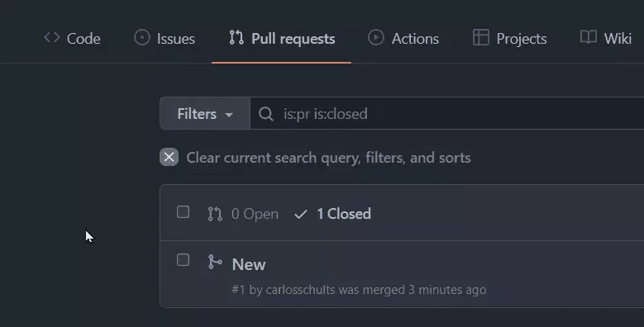Open the Actions tab

click(403, 38)
